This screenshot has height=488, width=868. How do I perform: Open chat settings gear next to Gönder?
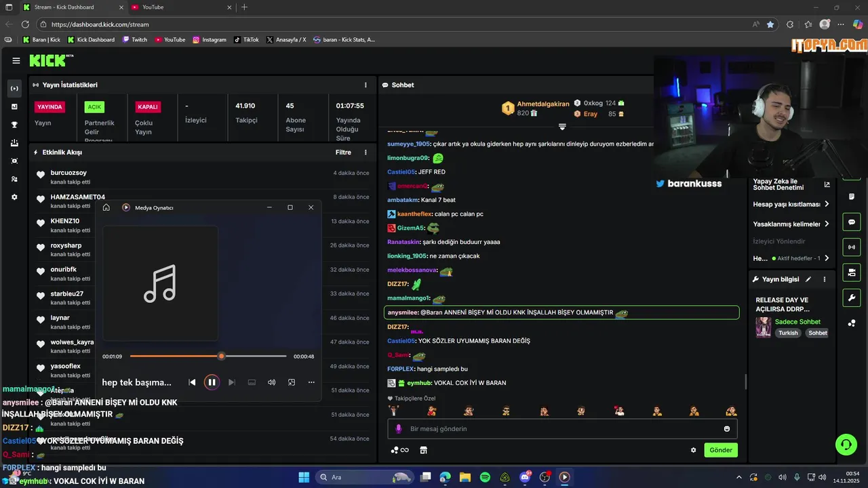click(693, 450)
